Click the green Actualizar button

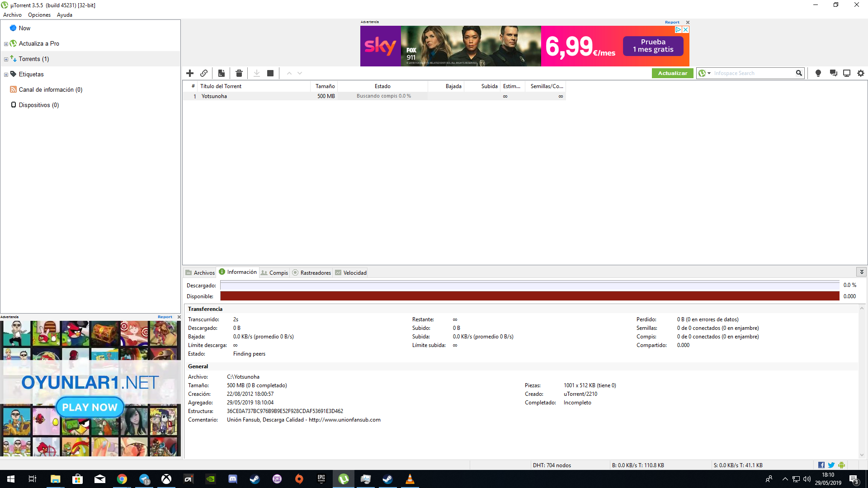[x=672, y=73]
